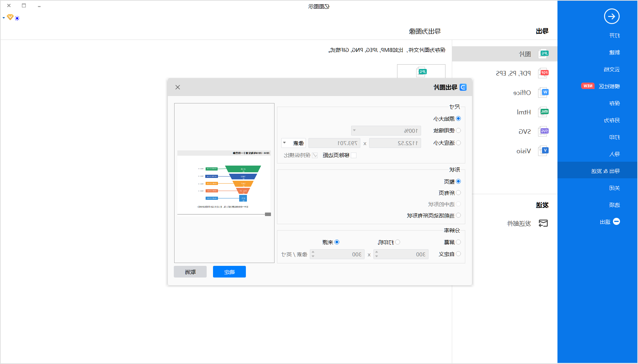Select the 图片 JPG export icon
This screenshot has width=638, height=364.
click(x=543, y=54)
